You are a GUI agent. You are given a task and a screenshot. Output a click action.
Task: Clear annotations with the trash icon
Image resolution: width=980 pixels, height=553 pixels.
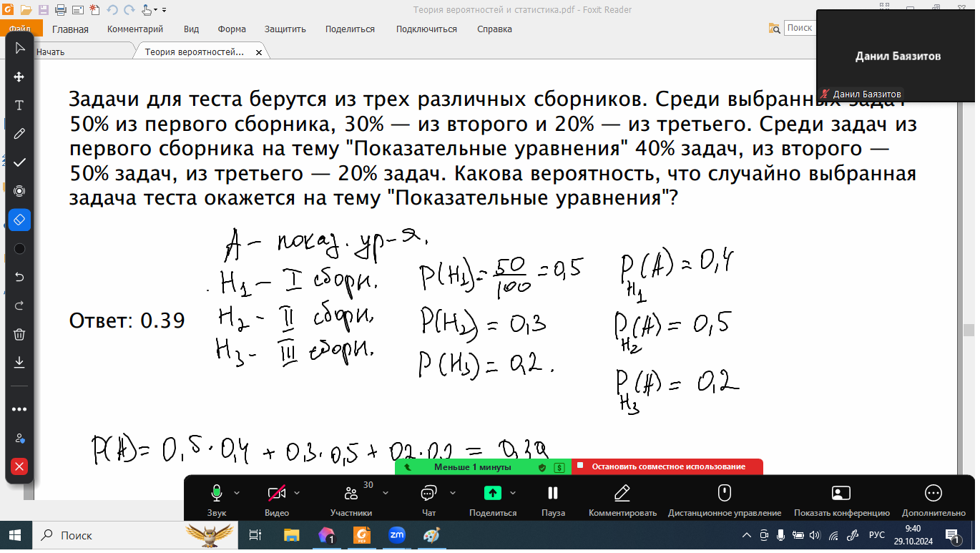click(19, 334)
